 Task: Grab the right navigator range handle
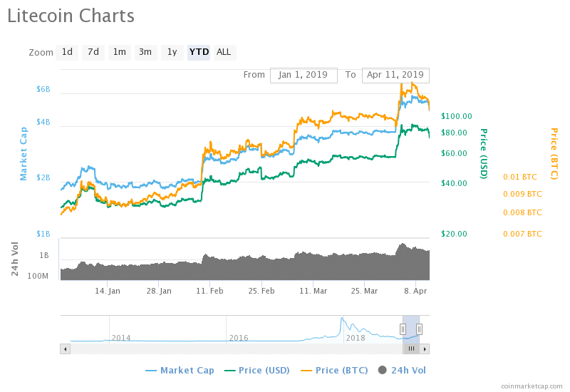coord(419,329)
